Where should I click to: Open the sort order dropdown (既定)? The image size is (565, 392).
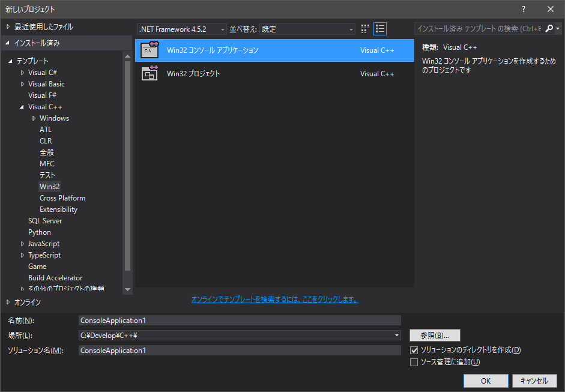(307, 29)
